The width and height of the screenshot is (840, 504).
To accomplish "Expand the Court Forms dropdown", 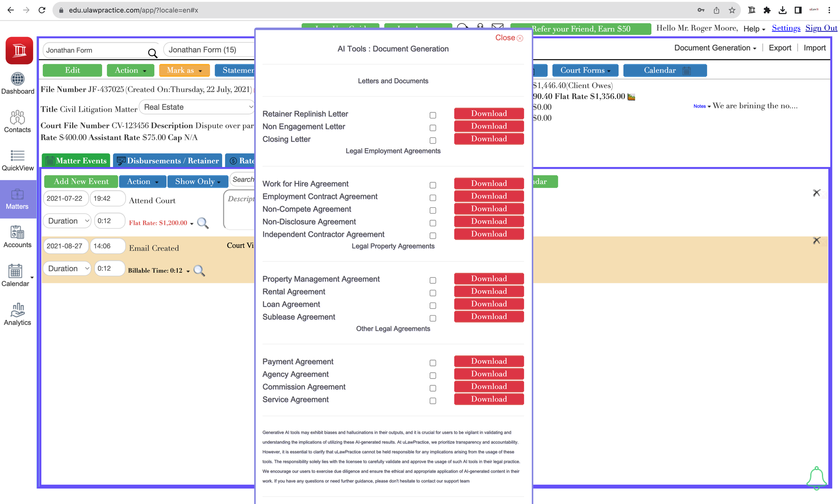I will click(x=585, y=71).
